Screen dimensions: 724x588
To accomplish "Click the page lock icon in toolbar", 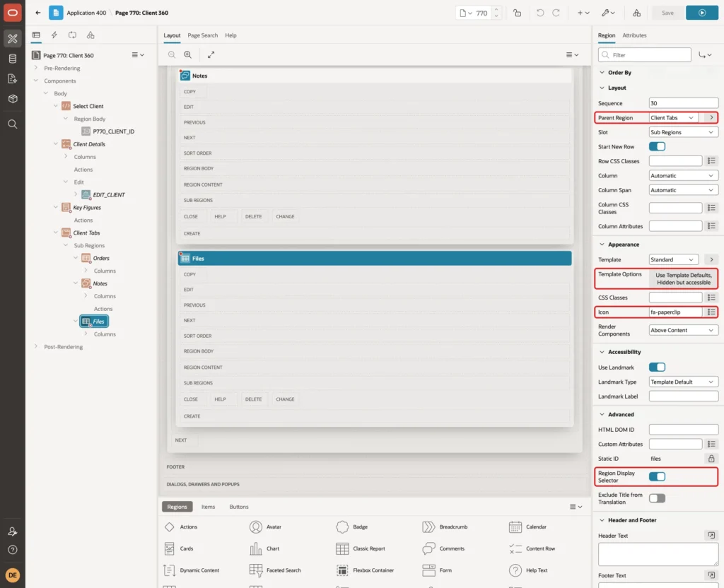I will [x=517, y=13].
